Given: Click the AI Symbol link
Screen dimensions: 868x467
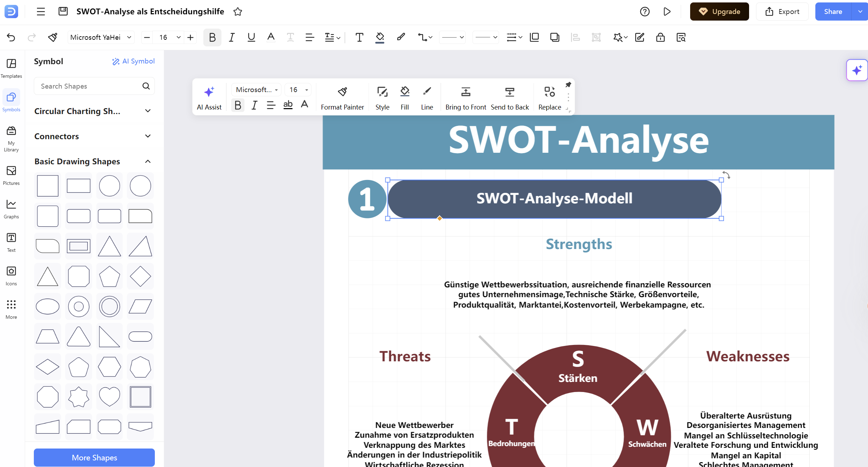Looking at the screenshot, I should (x=133, y=61).
